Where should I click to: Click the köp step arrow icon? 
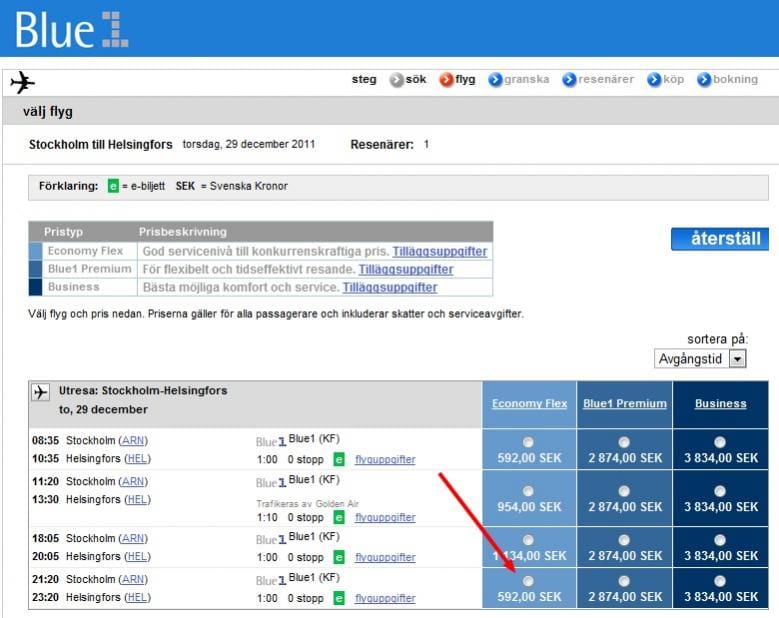coord(654,80)
